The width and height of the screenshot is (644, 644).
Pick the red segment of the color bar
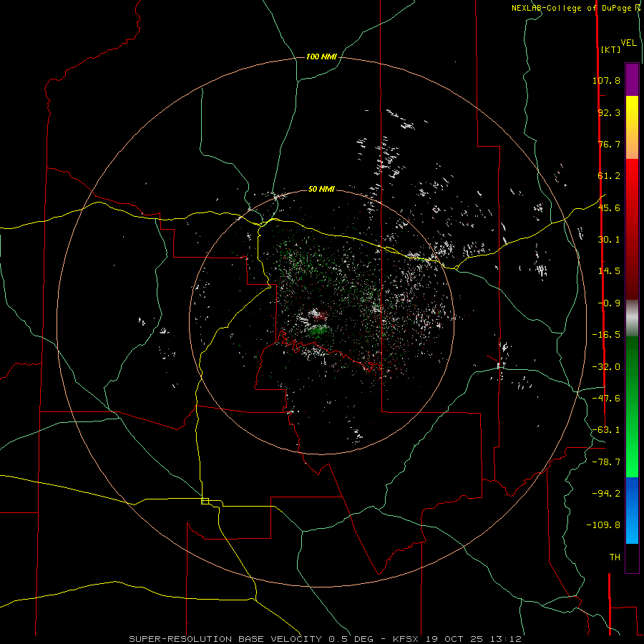click(632, 229)
